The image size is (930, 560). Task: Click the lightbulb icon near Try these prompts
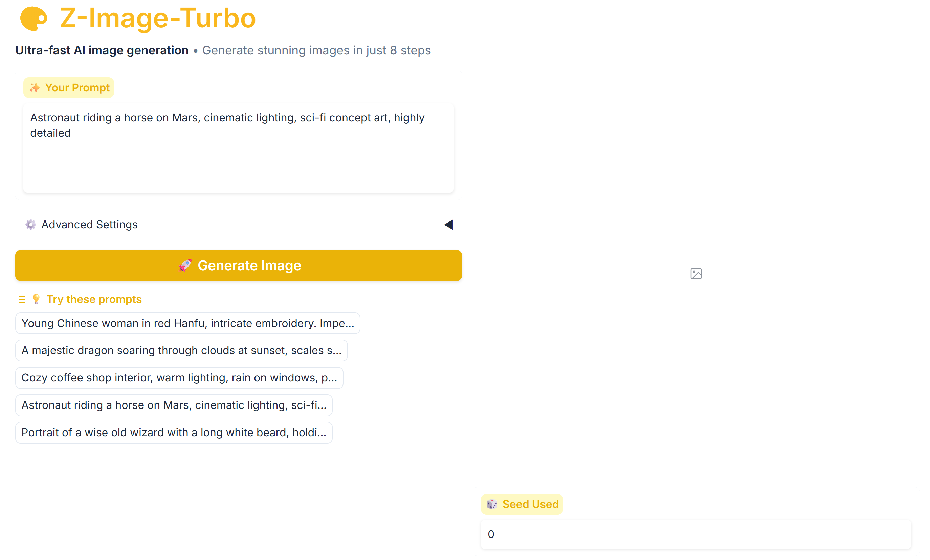(36, 299)
